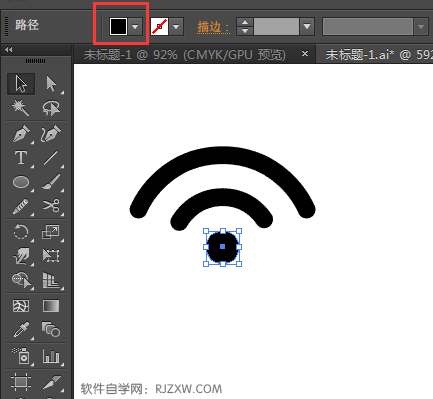Screen dimensions: 433x399
Task: Click the stroke swatch showing none
Action: [159, 26]
